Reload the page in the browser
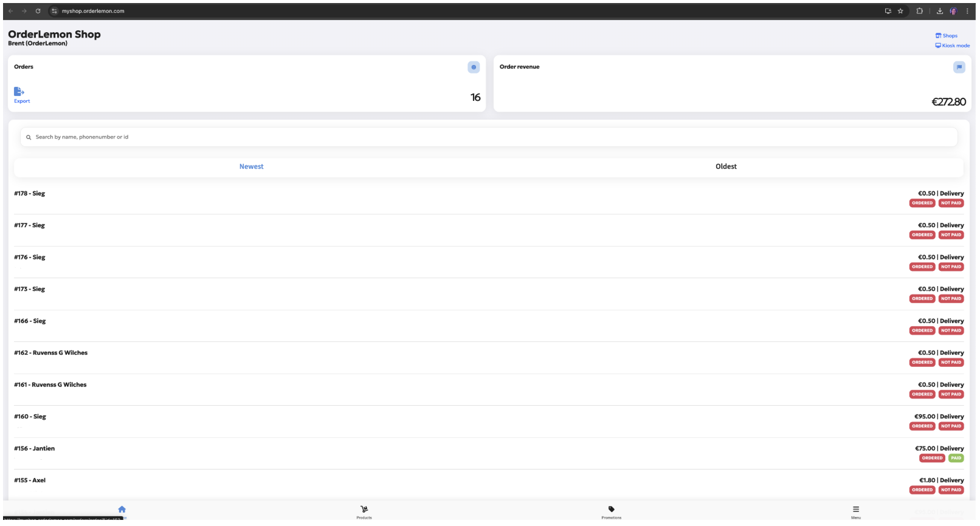 tap(38, 11)
